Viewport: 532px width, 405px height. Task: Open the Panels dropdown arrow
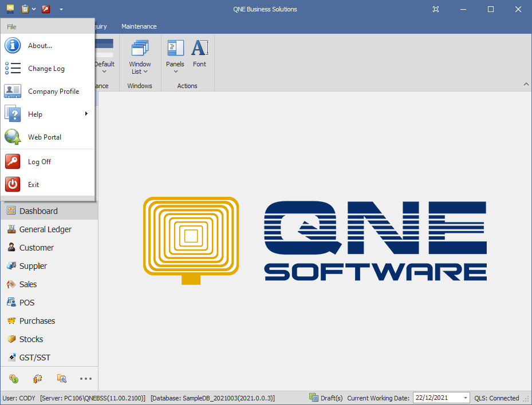175,72
